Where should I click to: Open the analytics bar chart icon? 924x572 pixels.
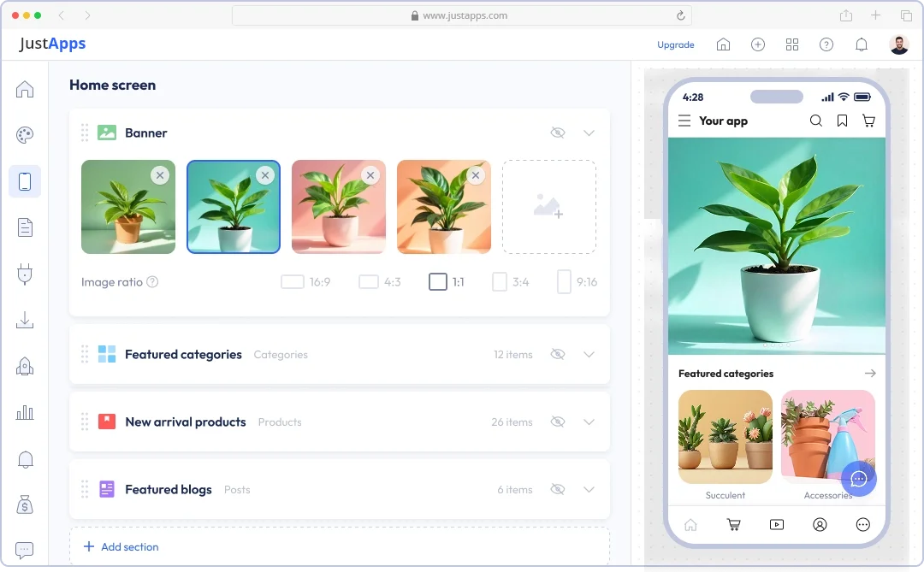click(x=25, y=413)
